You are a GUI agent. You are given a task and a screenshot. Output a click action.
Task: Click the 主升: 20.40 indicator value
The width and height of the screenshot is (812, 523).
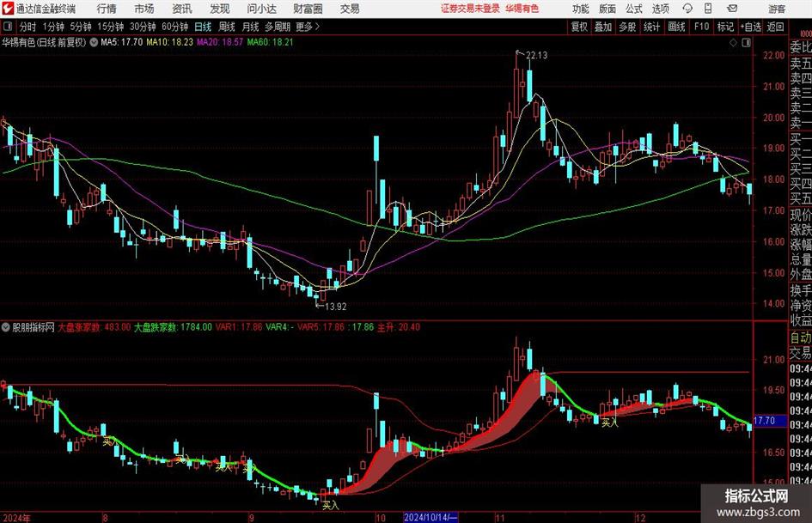coord(398,327)
